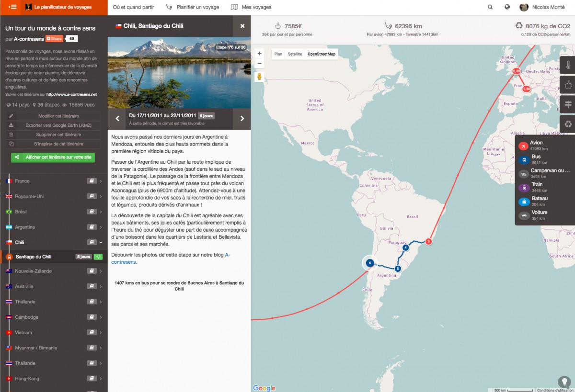
Task: Click the globe language icon
Action: pyautogui.click(x=507, y=7)
